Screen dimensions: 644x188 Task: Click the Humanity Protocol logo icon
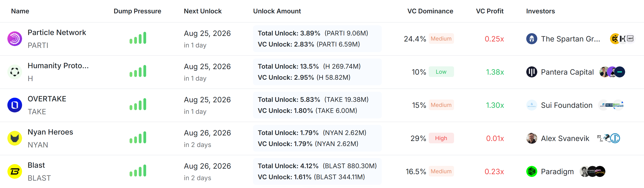coord(15,72)
